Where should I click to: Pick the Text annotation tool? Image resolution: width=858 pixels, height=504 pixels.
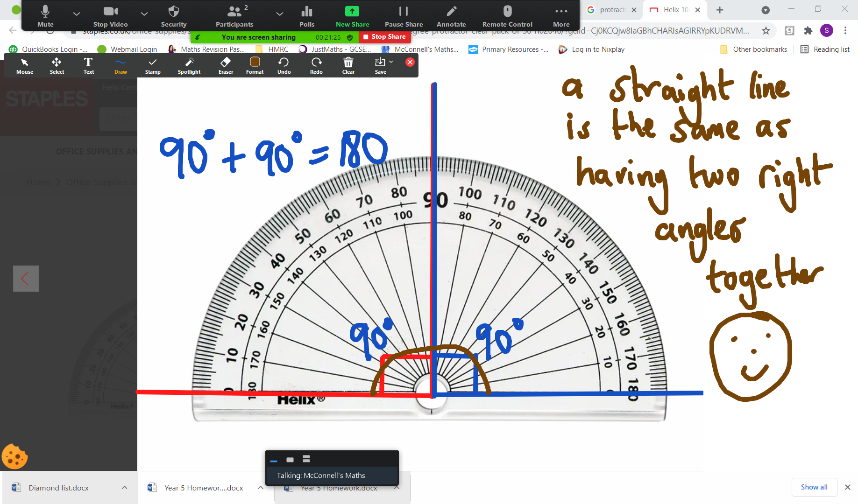coord(88,65)
